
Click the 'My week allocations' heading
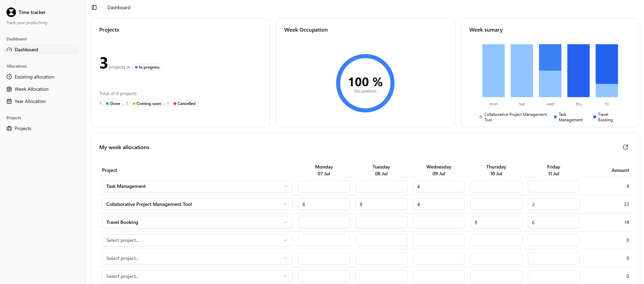pos(124,147)
